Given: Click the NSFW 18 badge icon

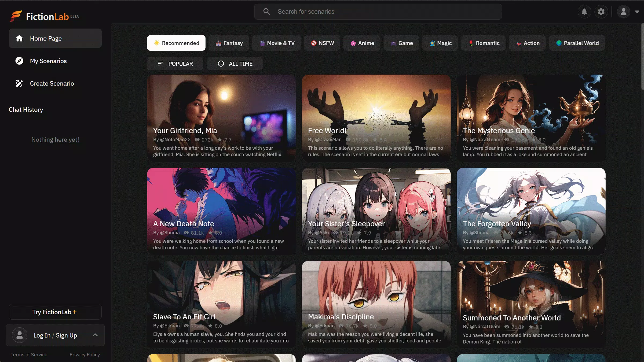Looking at the screenshot, I should pyautogui.click(x=314, y=43).
